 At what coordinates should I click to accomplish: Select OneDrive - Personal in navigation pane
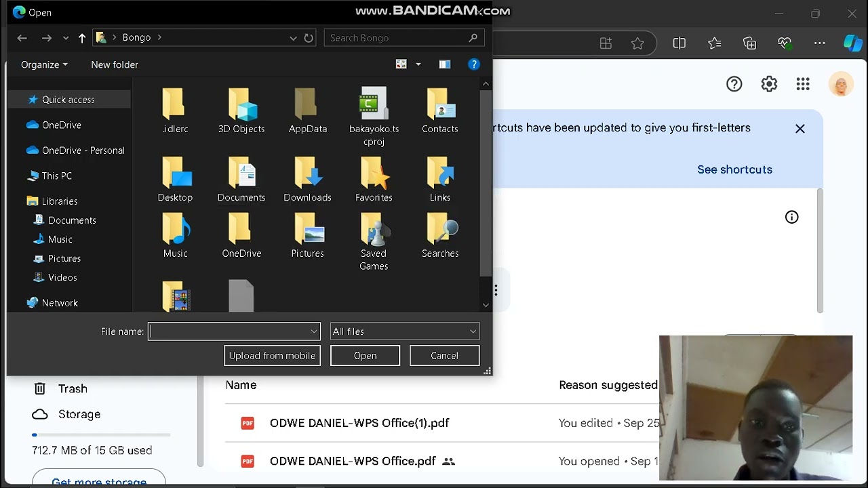point(75,150)
